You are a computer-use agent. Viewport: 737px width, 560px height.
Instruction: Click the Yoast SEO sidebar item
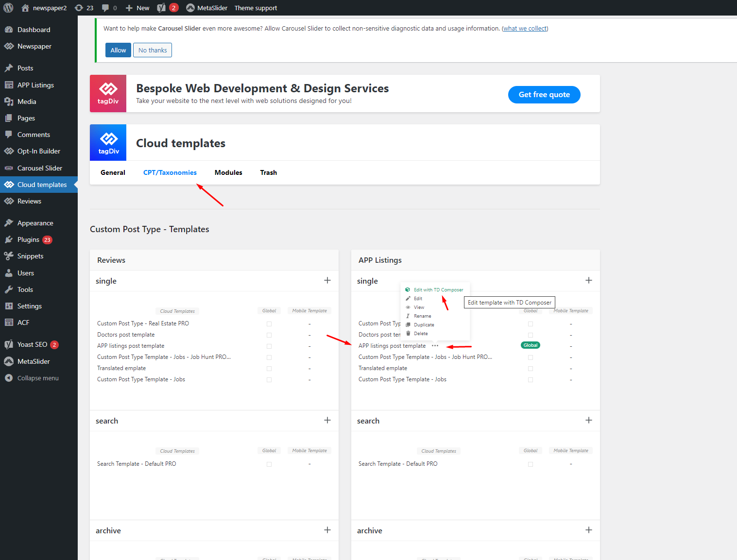coord(39,344)
